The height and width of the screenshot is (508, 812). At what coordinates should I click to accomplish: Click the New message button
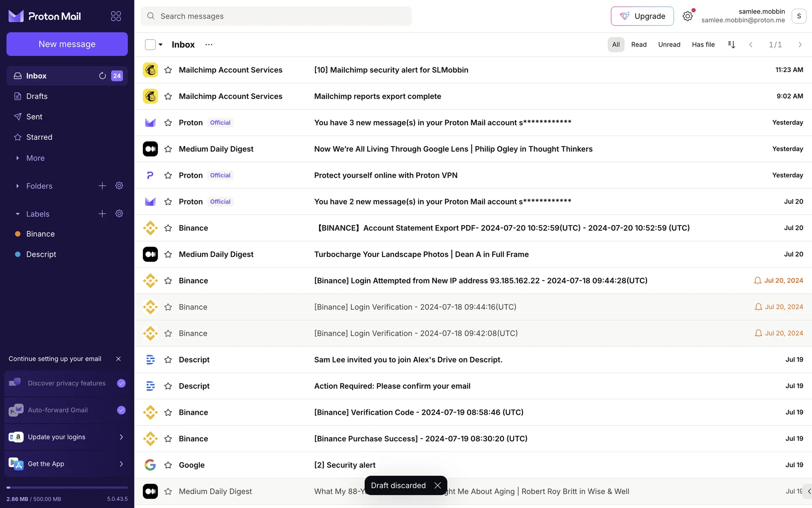pos(67,44)
